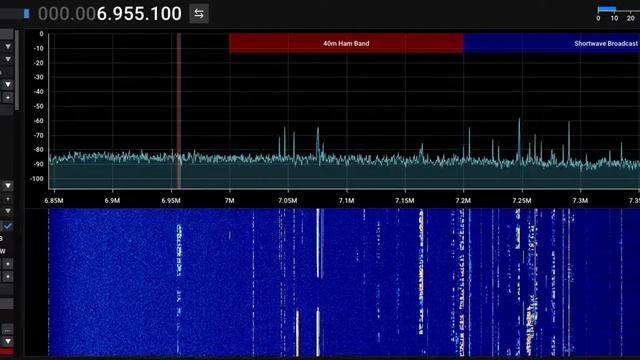Viewport: 640px width, 360px height.
Task: Click the 7.1M frequency axis label
Action: [x=346, y=201]
